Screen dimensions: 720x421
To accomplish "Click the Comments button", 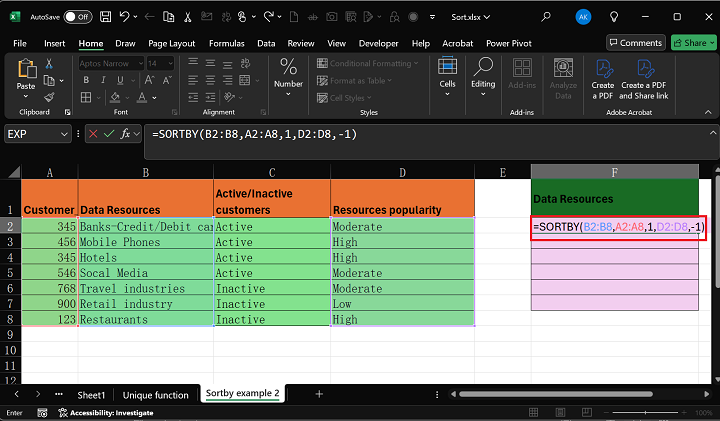I will point(635,43).
